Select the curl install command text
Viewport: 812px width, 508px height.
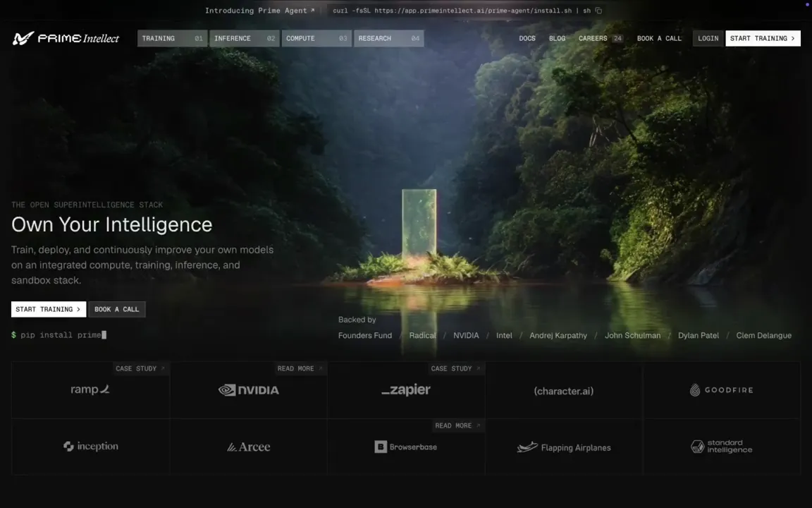coord(462,11)
